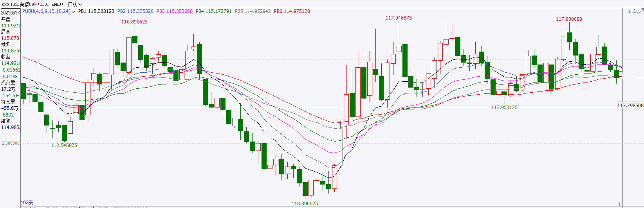The height and width of the screenshot is (208, 644).
Task: Select the PB2 115.335320 indicator value
Action: [x=135, y=11]
